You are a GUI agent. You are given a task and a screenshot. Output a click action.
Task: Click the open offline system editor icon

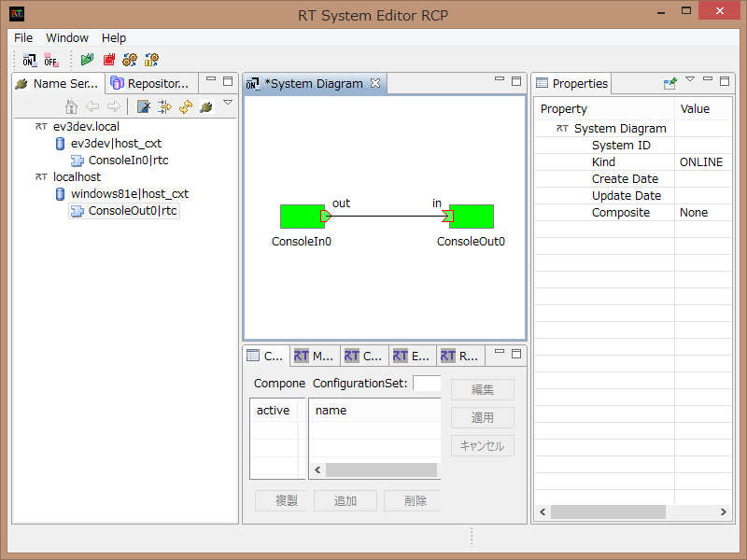[x=51, y=61]
